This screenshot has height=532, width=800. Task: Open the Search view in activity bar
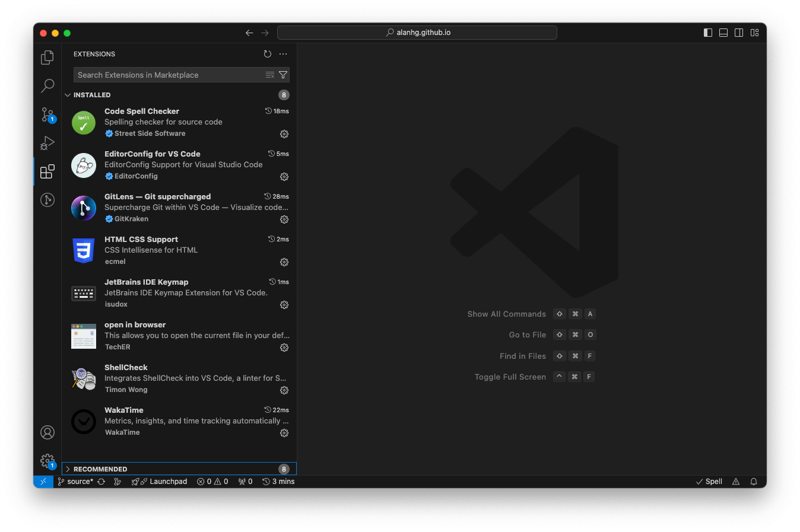pos(47,86)
